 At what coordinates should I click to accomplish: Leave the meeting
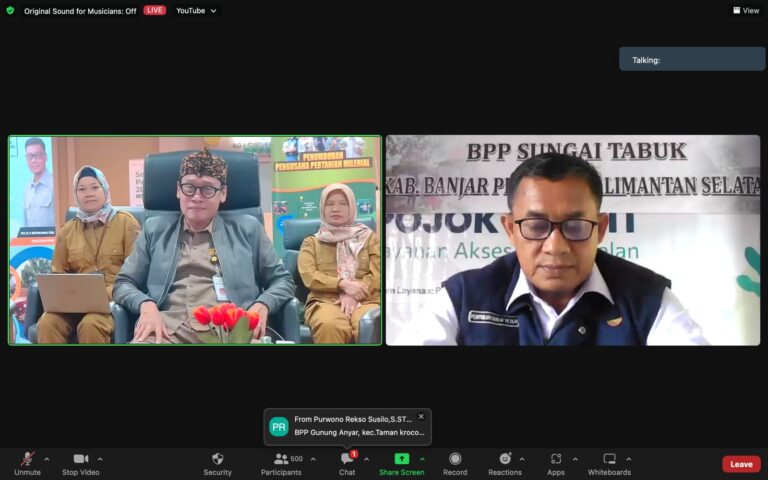tap(741, 464)
